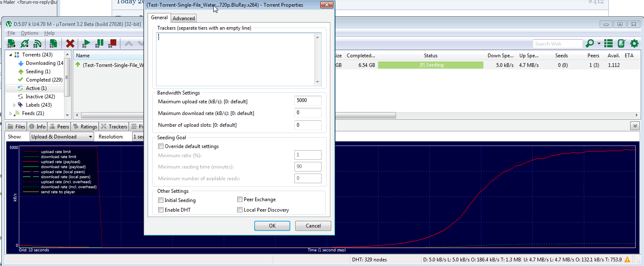
Task: Select the General tab in Torrent Properties
Action: (x=159, y=18)
